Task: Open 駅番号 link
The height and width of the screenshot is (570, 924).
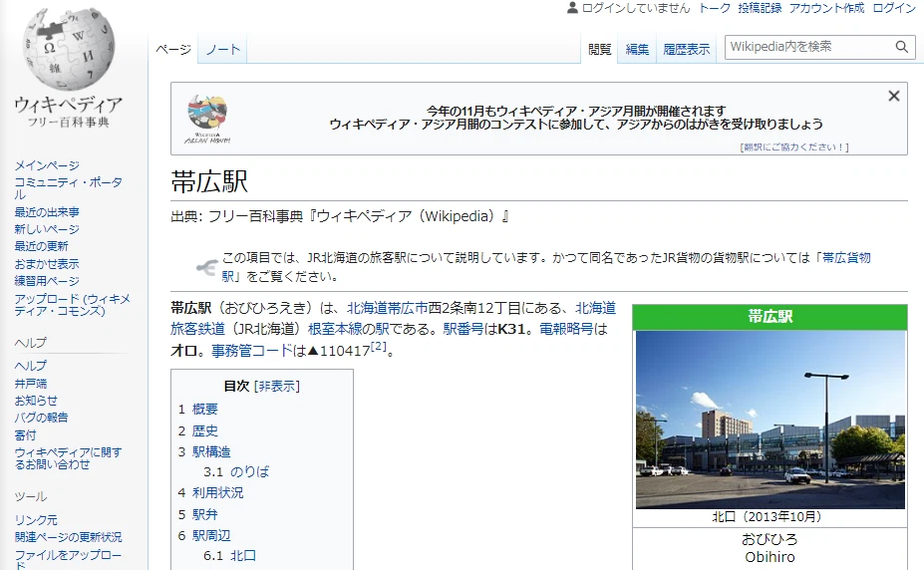Action: tap(463, 329)
